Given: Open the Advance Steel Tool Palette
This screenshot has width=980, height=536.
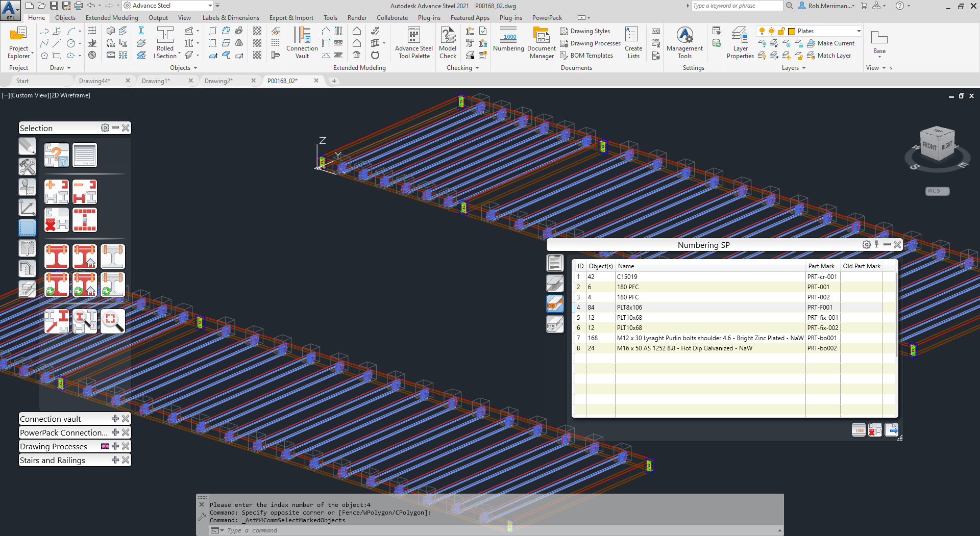Looking at the screenshot, I should 413,43.
